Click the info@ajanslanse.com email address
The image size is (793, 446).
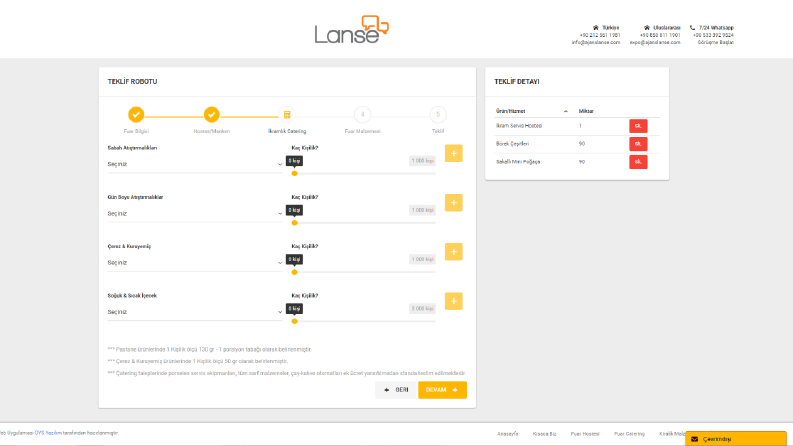pyautogui.click(x=596, y=42)
